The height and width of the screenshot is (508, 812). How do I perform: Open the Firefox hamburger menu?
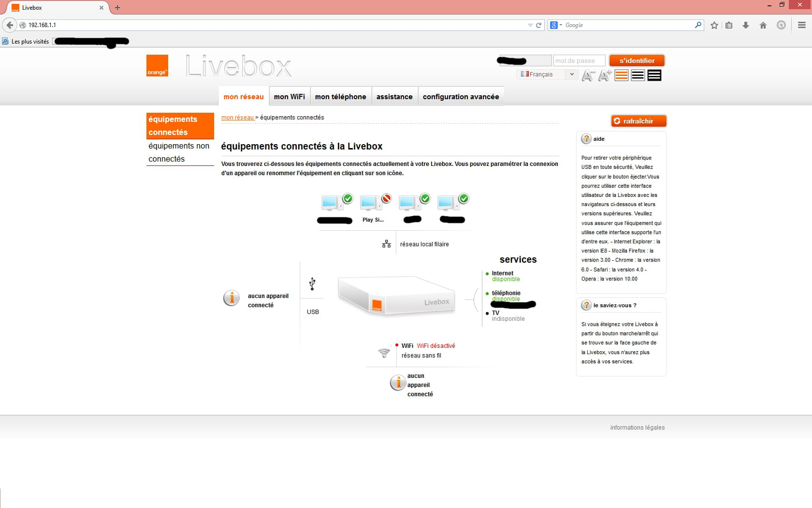pyautogui.click(x=802, y=25)
